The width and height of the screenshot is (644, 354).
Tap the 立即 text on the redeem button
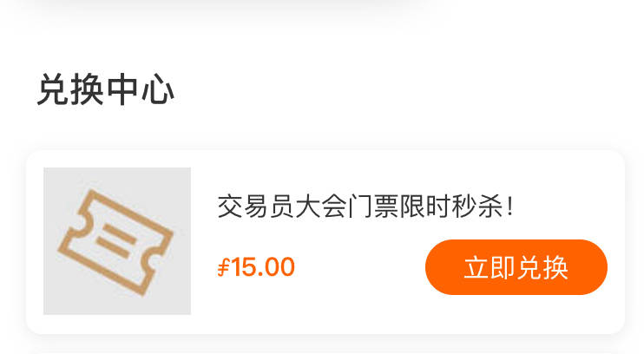click(x=490, y=268)
